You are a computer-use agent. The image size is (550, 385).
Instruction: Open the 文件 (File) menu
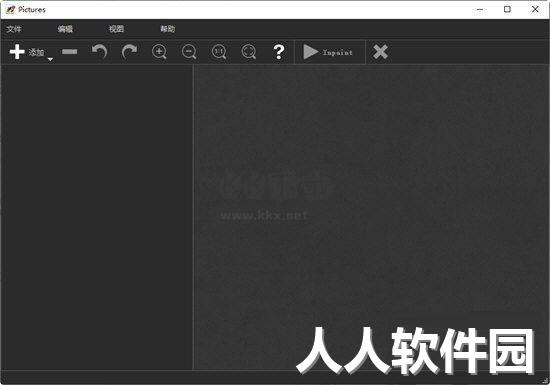(14, 29)
